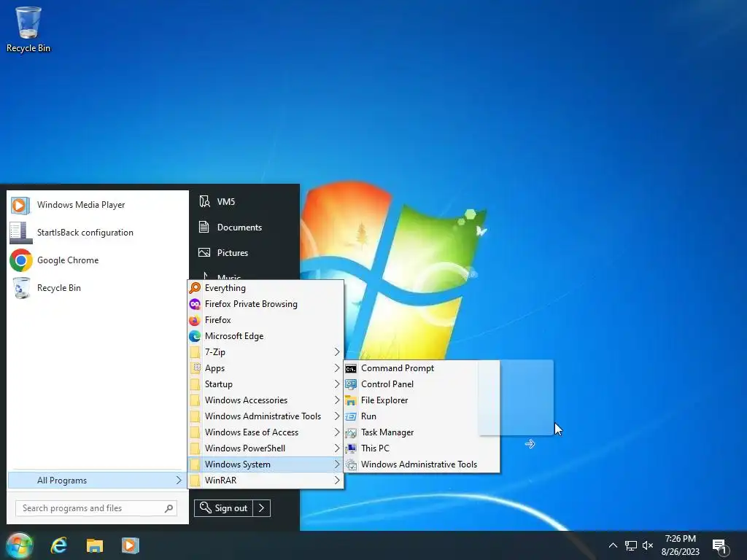Image resolution: width=747 pixels, height=560 pixels.
Task: Open the VM5 user folder
Action: coord(244,201)
